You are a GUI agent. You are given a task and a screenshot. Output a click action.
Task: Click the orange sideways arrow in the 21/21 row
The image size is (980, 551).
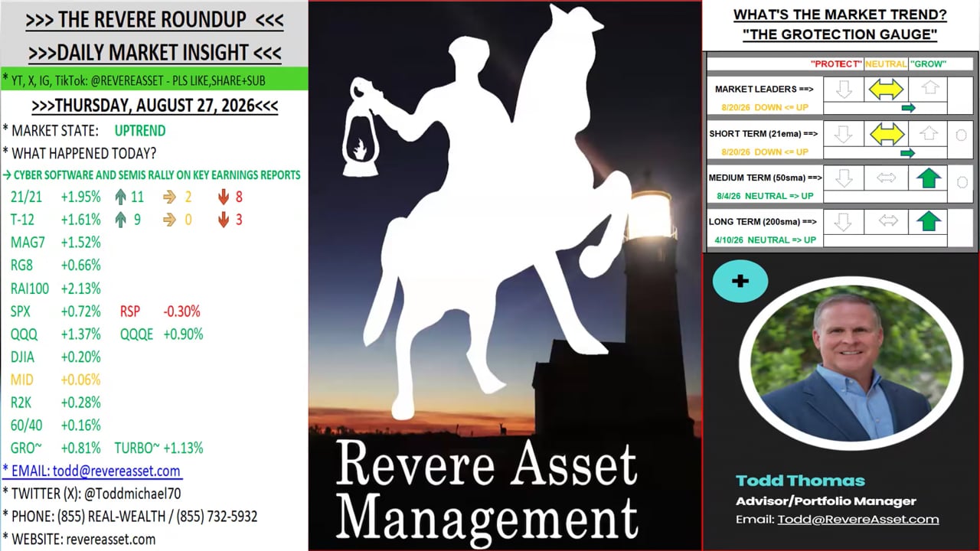click(x=170, y=197)
